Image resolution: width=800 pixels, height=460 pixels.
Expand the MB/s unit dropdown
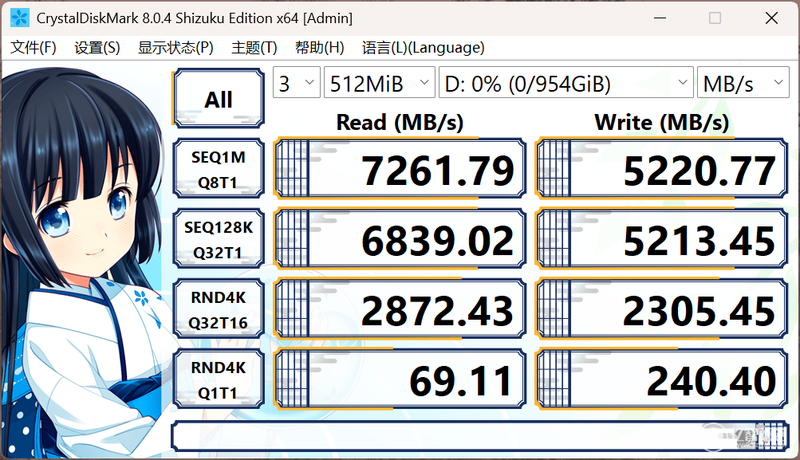743,82
